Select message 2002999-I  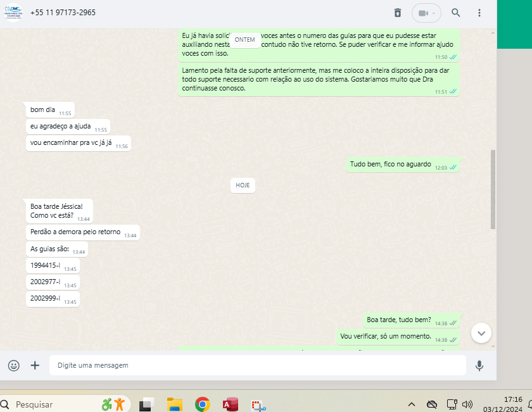click(x=53, y=299)
